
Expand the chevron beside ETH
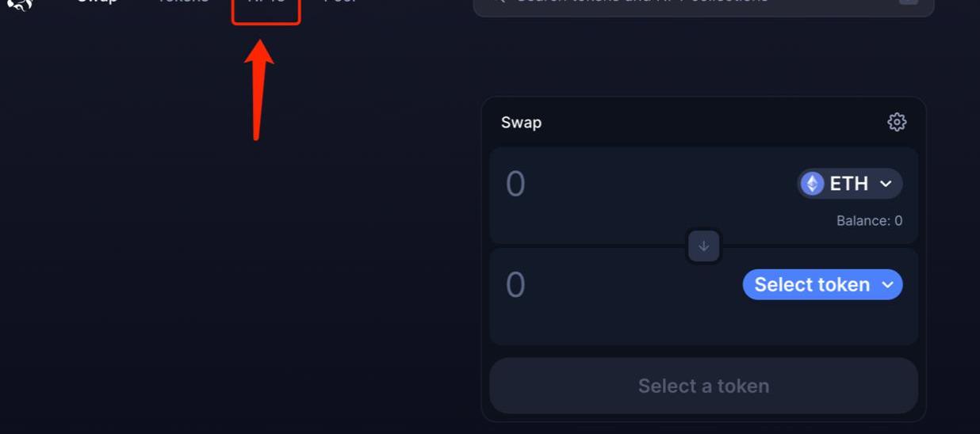(886, 184)
